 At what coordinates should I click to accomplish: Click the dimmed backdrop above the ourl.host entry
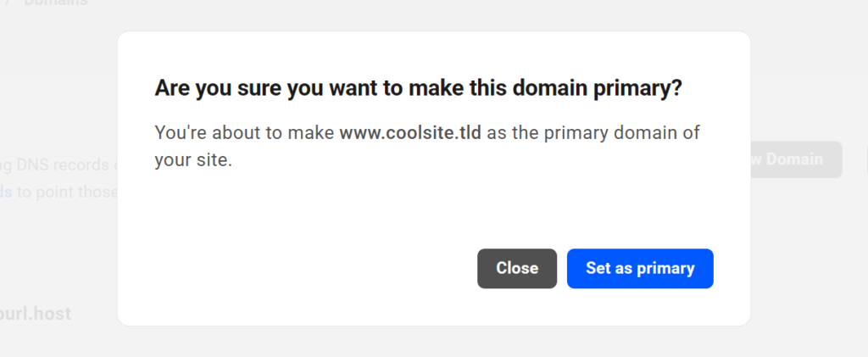pyautogui.click(x=55, y=260)
